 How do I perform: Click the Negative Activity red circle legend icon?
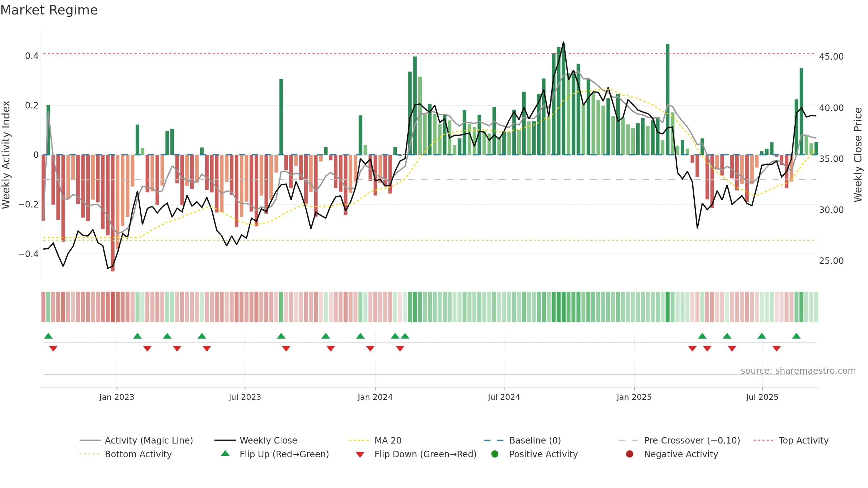[x=630, y=454]
